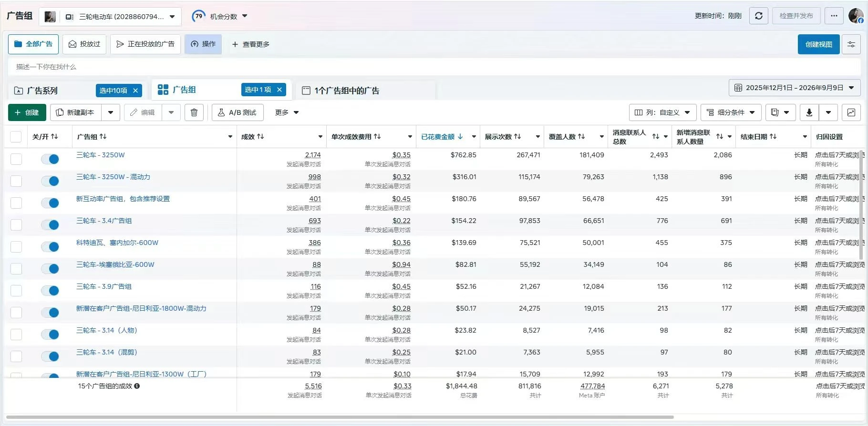Viewport: 868px width, 426px height.
Task: Check the box for 三轮车 - 3250W - 混动力
Action: [16, 181]
